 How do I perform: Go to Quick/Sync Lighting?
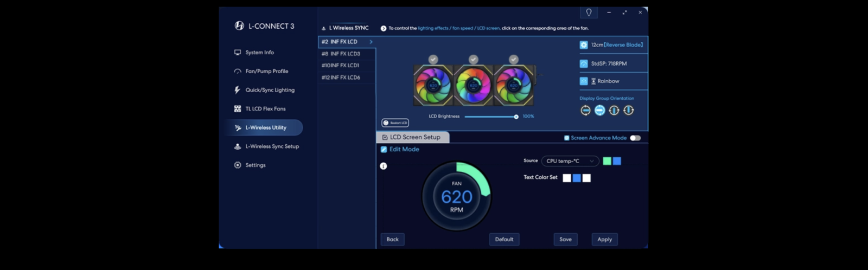[264, 90]
